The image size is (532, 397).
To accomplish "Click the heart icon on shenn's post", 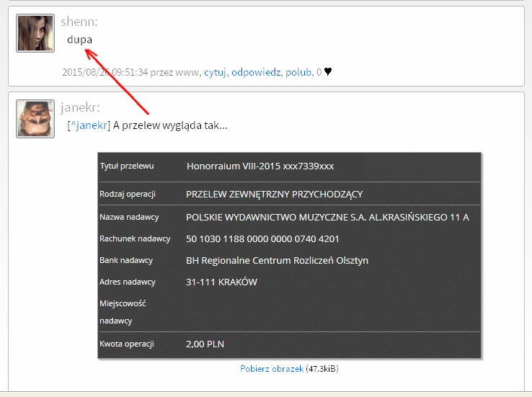I will (x=328, y=71).
